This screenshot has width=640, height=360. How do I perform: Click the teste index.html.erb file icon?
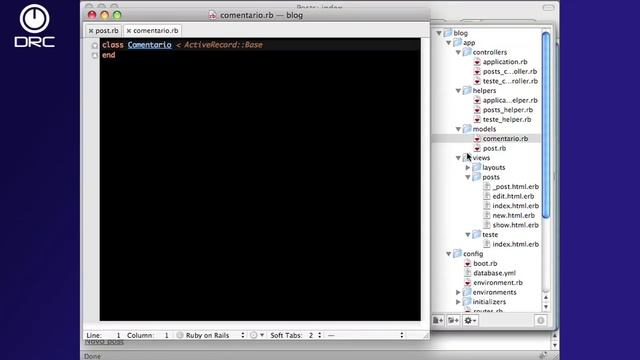[x=487, y=244]
